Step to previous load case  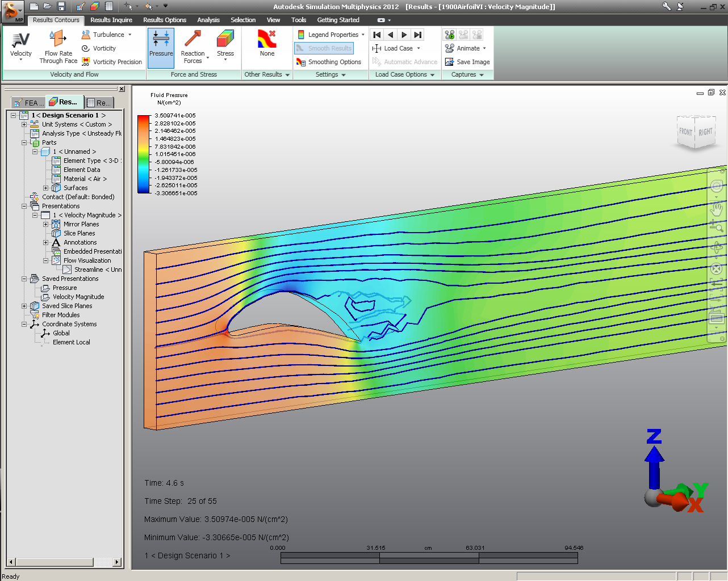[391, 35]
